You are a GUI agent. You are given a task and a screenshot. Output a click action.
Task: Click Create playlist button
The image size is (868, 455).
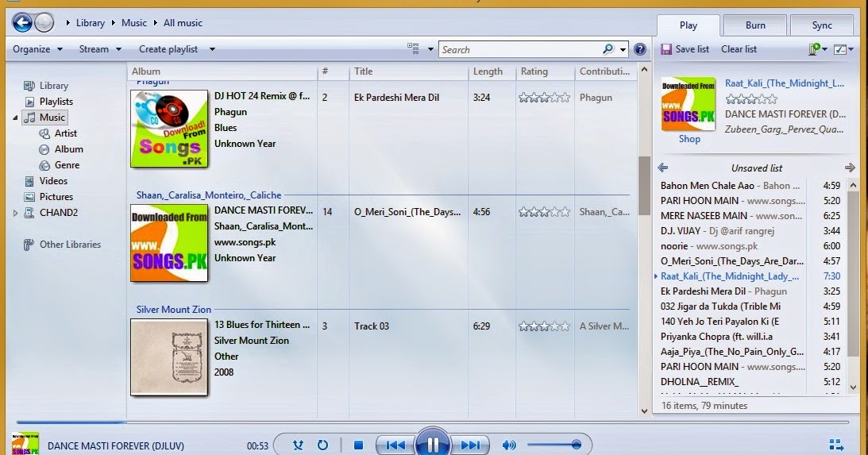point(168,49)
